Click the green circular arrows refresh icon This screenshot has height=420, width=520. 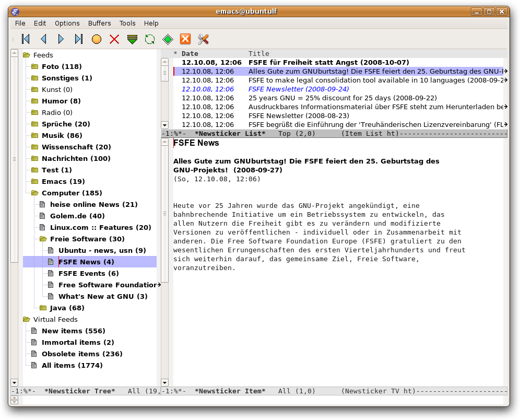(150, 39)
